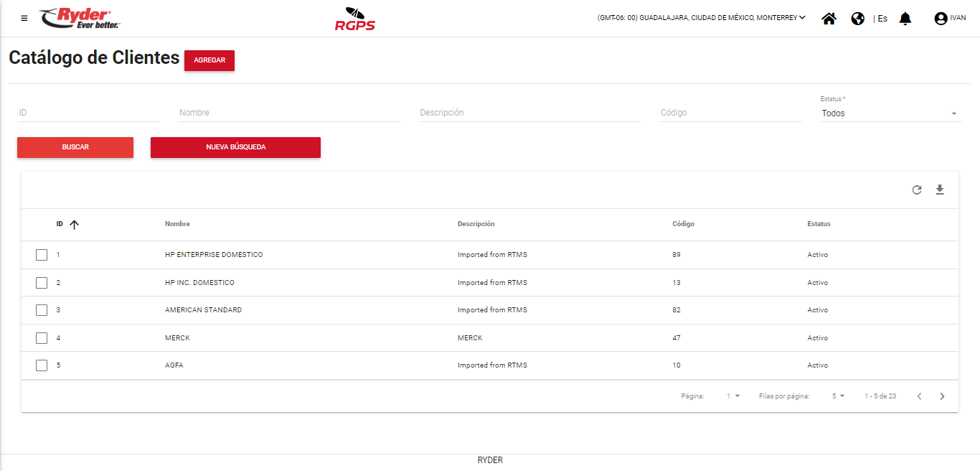Click the globe language icon
The width and height of the screenshot is (980, 471).
857,19
